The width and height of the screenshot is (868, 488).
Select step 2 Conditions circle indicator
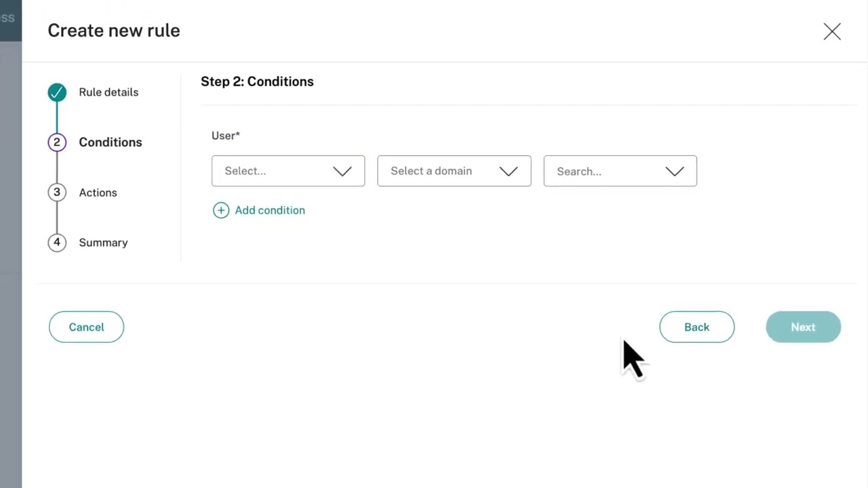pyautogui.click(x=57, y=142)
